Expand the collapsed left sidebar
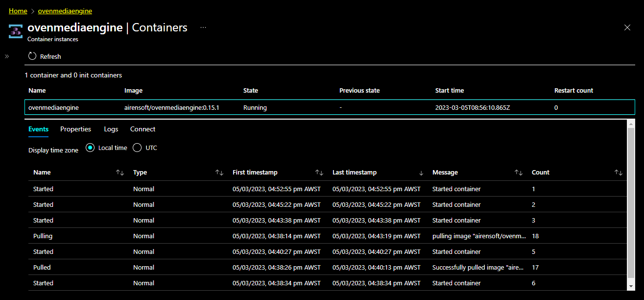 point(7,56)
